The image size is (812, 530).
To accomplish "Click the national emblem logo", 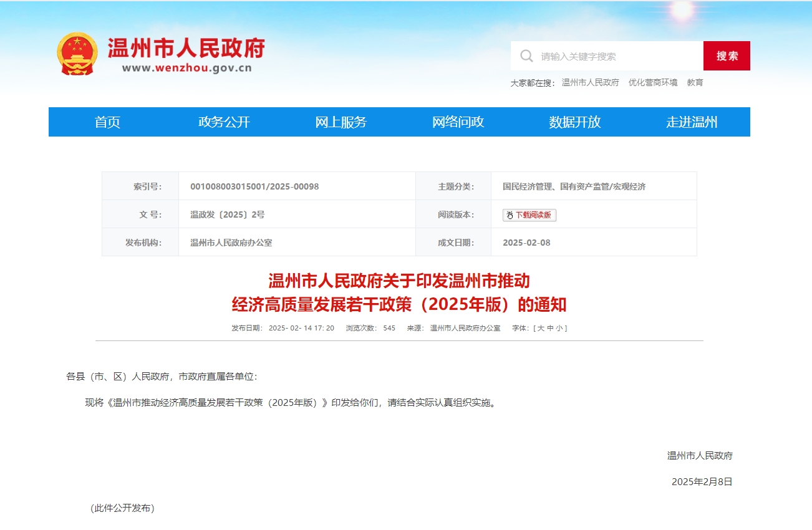I will (77, 54).
